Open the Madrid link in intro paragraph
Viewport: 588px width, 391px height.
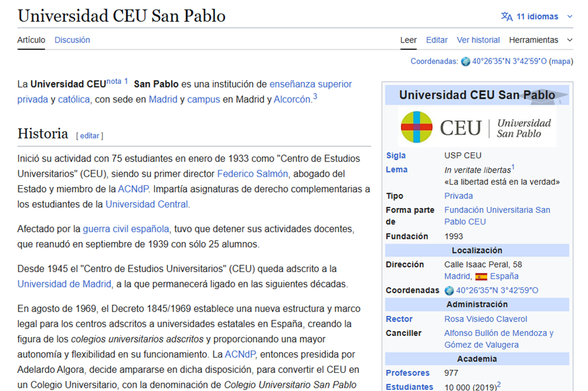coord(163,99)
